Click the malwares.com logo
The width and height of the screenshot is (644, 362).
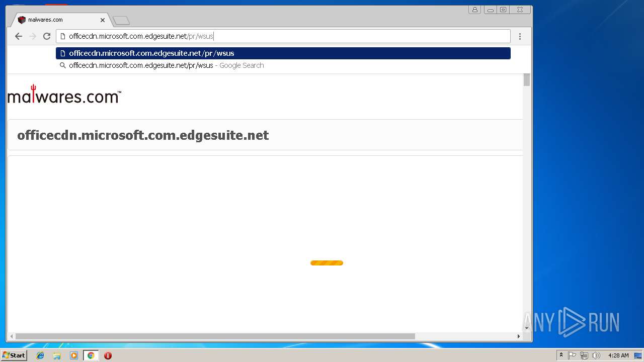click(x=64, y=94)
